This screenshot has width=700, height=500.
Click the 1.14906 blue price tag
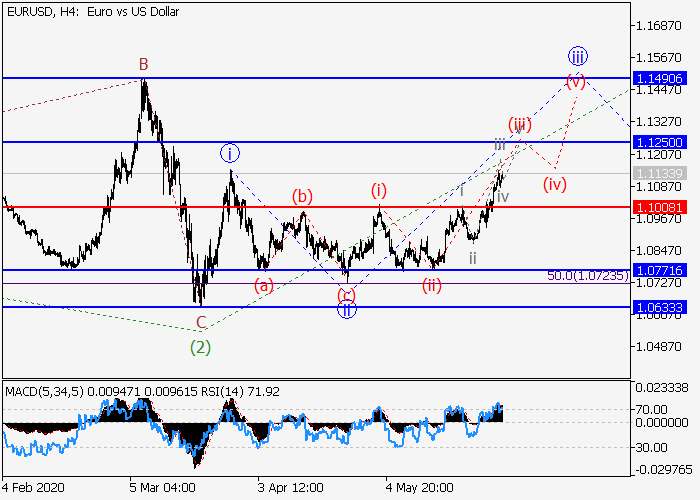pyautogui.click(x=659, y=78)
